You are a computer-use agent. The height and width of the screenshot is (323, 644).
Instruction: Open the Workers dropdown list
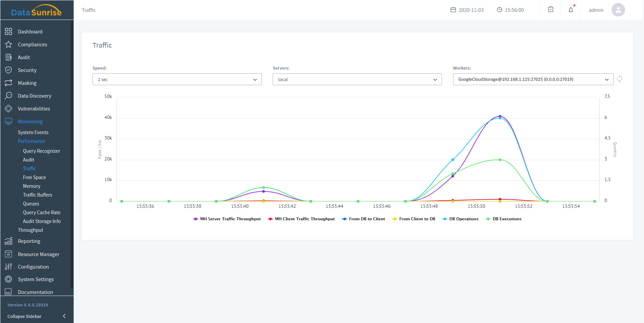point(533,79)
